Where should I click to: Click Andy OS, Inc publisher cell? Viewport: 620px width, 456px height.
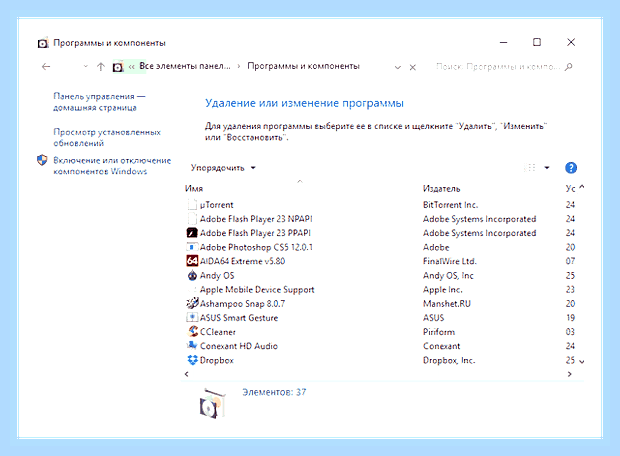point(448,275)
